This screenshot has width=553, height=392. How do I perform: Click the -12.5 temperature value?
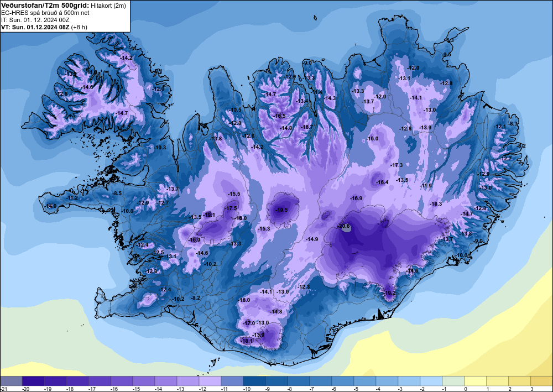click(158, 253)
